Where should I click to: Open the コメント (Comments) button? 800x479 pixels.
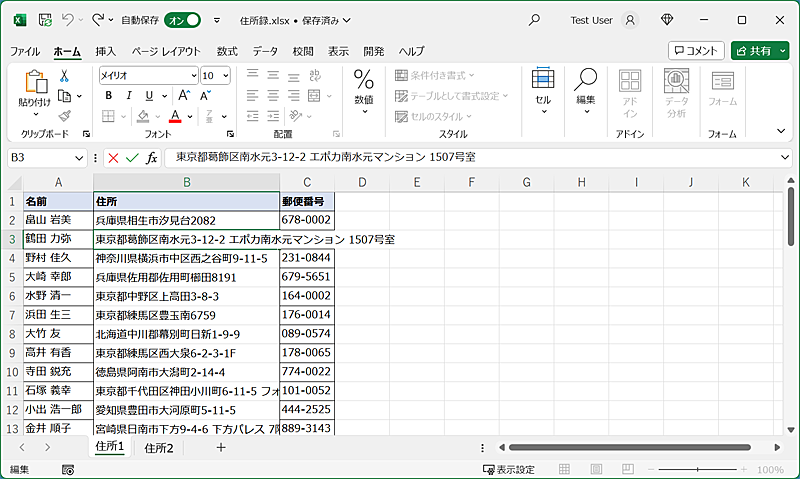[696, 51]
